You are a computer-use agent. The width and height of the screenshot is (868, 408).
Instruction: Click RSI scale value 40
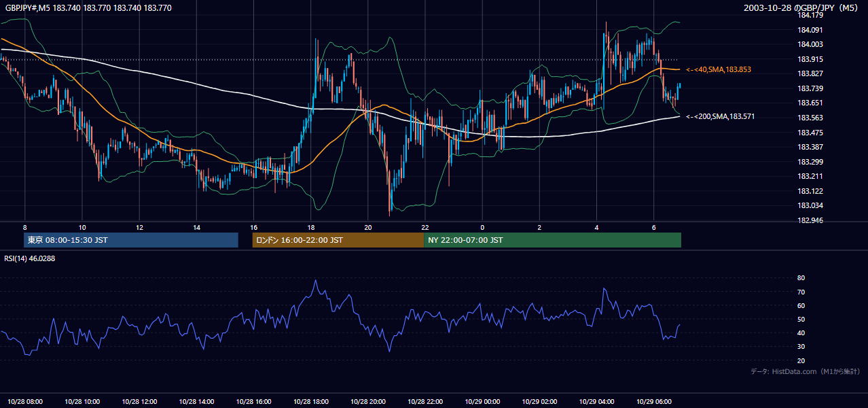click(801, 333)
